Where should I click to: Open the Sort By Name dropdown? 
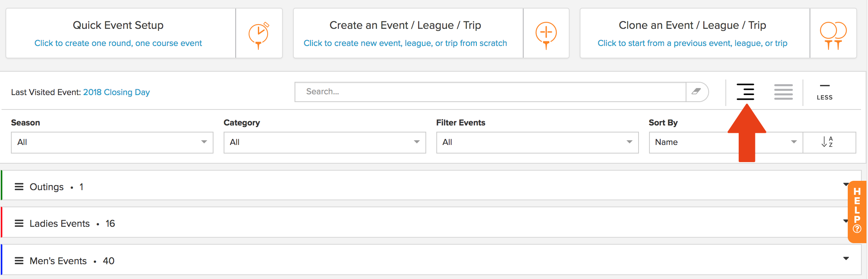click(726, 142)
